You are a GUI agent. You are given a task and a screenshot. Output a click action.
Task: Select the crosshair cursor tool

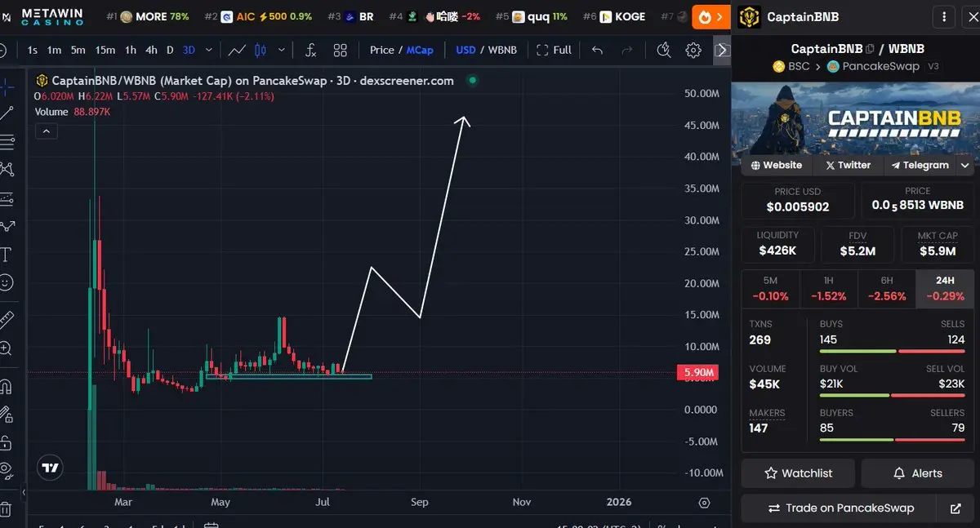pyautogui.click(x=6, y=86)
